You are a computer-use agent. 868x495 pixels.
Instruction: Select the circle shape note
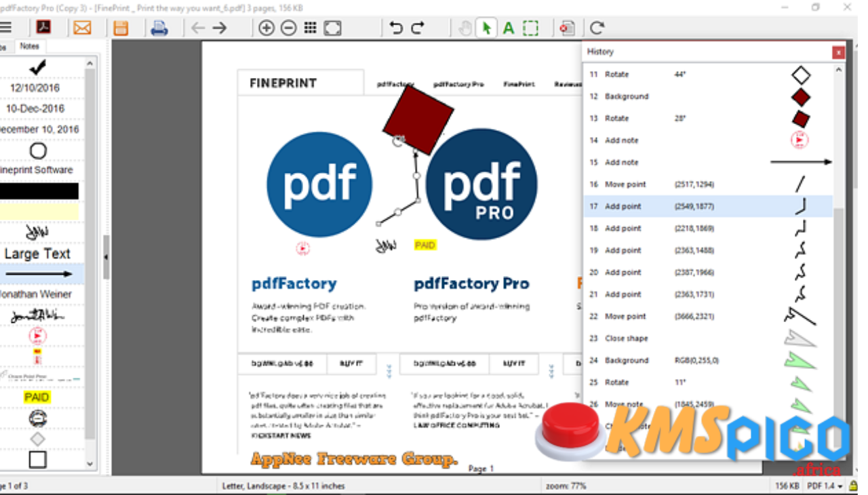[x=38, y=150]
